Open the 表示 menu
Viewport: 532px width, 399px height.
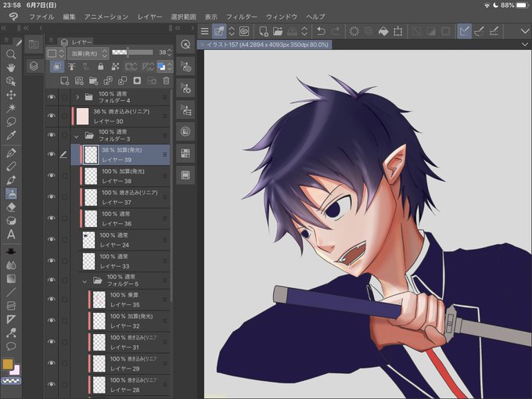pyautogui.click(x=211, y=16)
